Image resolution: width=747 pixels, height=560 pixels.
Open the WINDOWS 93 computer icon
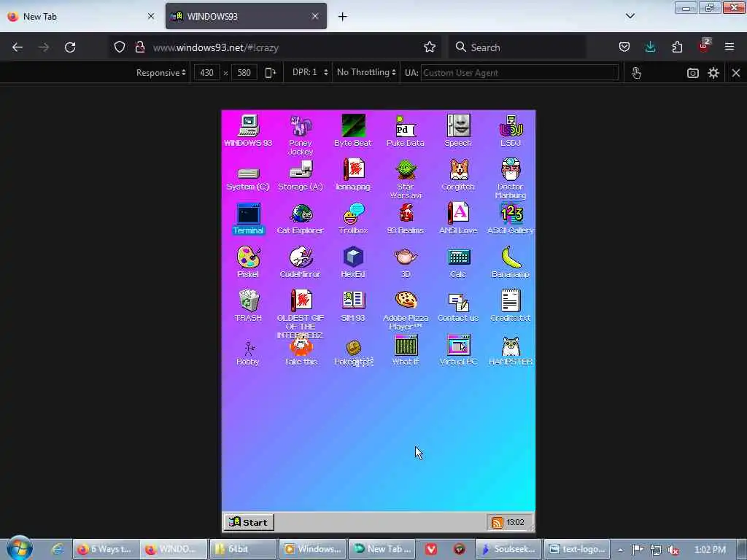(248, 125)
